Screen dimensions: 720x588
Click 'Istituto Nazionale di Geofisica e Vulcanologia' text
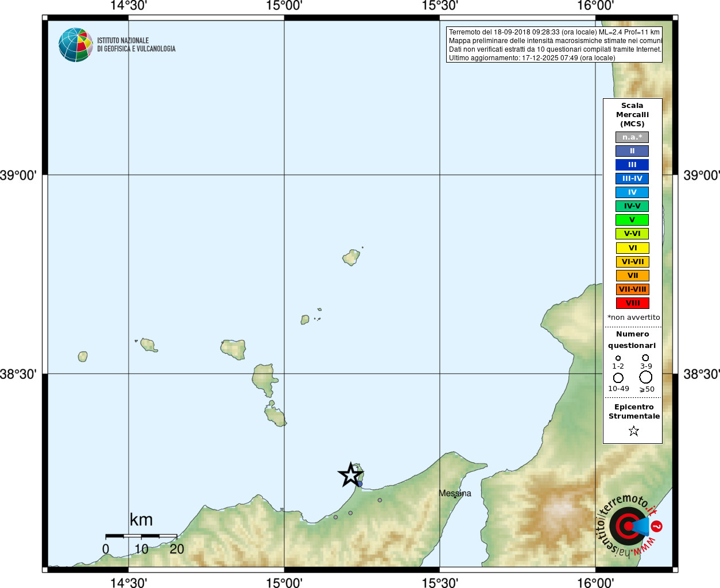click(136, 45)
